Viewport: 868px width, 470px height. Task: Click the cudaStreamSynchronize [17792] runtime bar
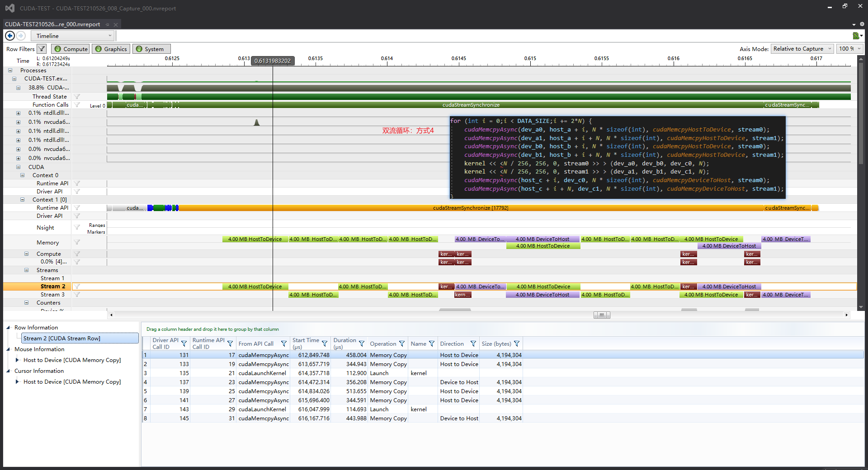471,208
